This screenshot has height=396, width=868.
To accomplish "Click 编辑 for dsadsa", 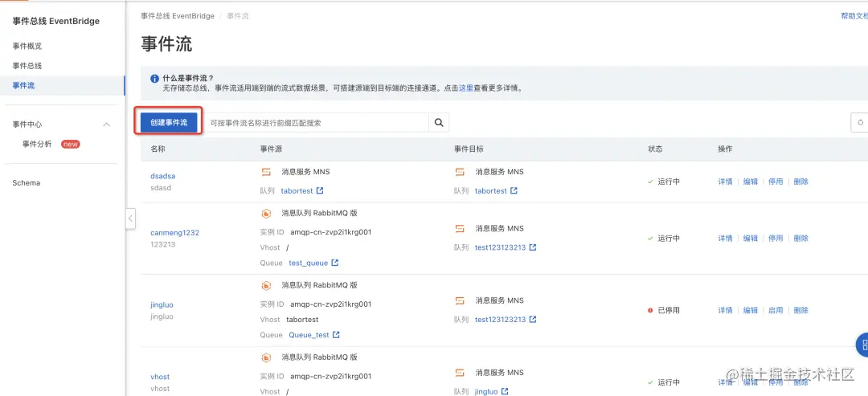I will point(750,182).
